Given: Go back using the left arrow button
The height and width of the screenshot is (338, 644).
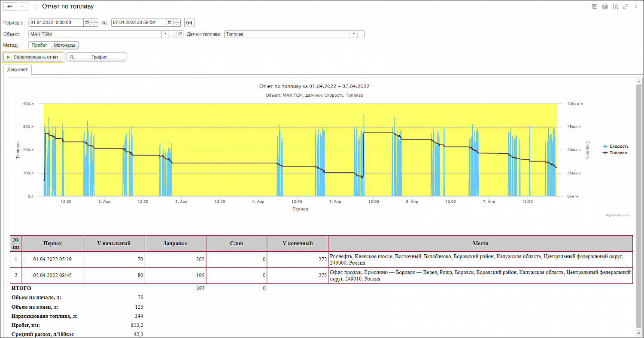Looking at the screenshot, I should click(9, 6).
